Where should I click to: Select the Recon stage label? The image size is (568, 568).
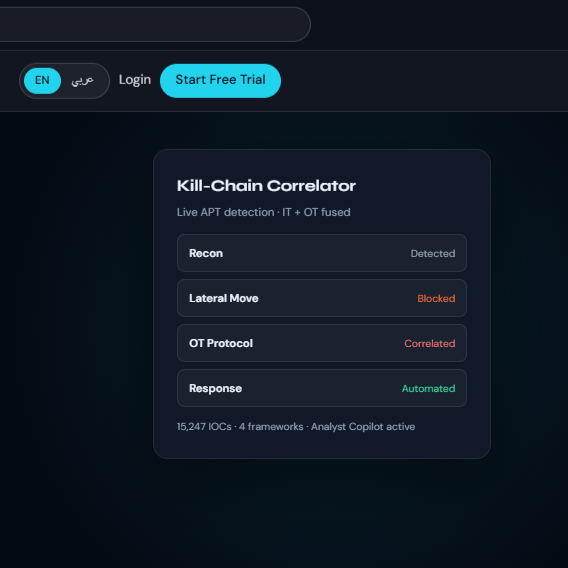pyautogui.click(x=206, y=253)
